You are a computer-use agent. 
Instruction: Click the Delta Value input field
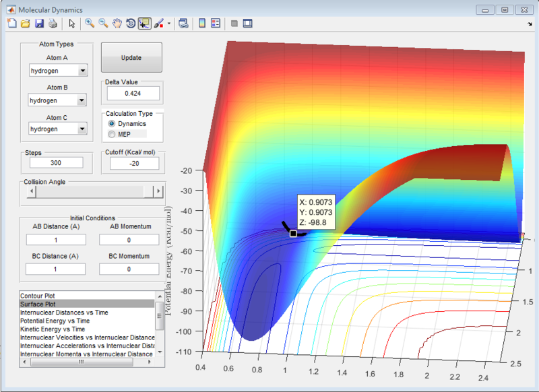click(133, 94)
